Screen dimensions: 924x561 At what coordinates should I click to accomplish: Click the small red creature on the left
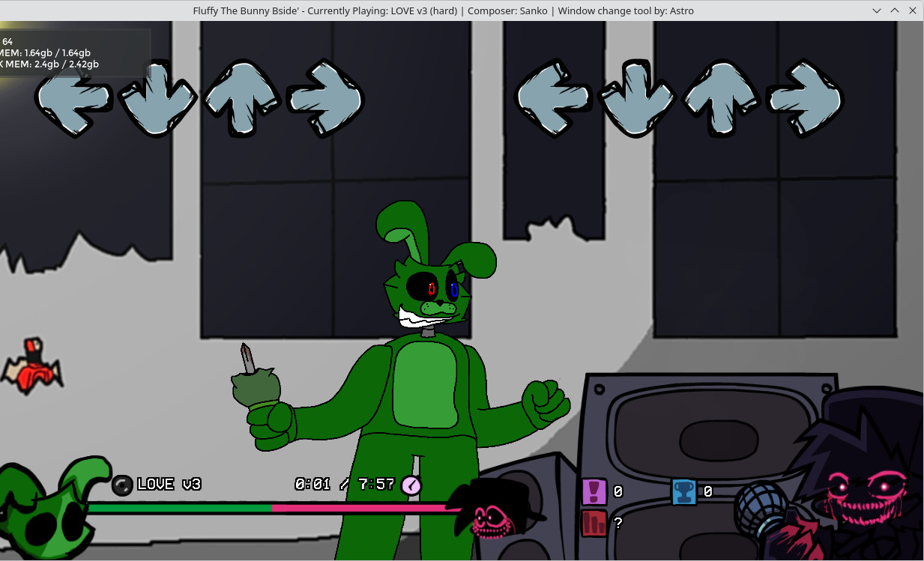tap(33, 366)
